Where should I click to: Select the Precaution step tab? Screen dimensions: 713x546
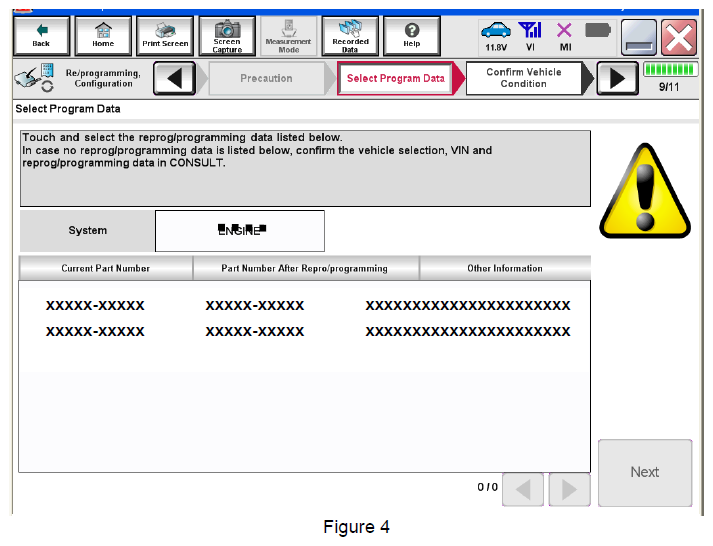(x=266, y=79)
